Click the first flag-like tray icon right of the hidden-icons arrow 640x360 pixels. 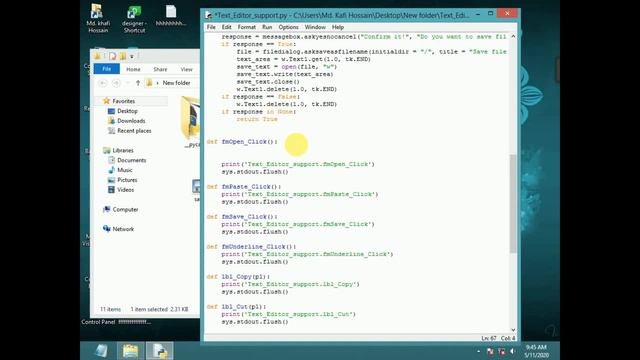pos(490,351)
